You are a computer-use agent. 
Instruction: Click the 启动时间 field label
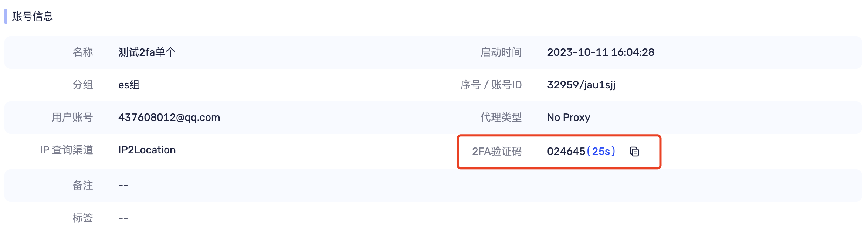tap(501, 52)
